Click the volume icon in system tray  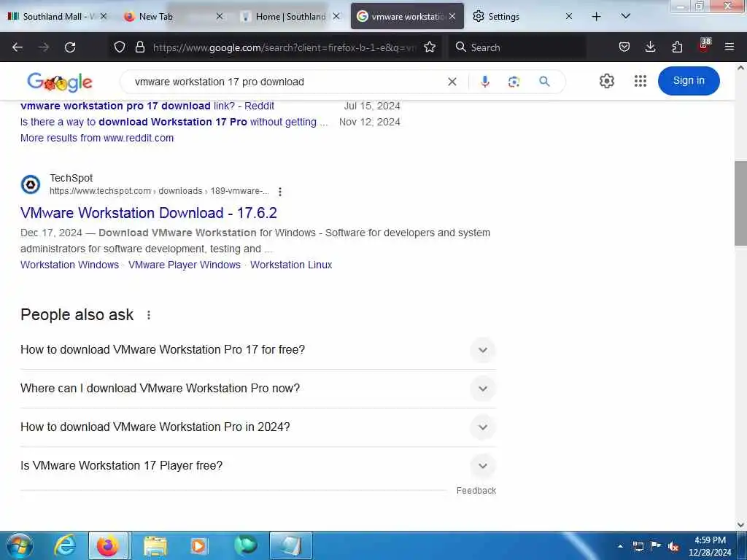tap(673, 547)
